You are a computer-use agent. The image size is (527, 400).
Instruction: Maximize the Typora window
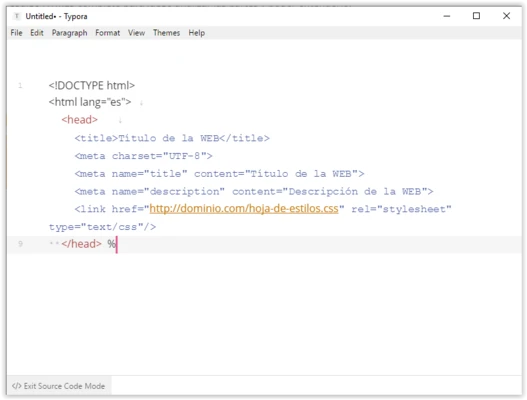click(476, 16)
